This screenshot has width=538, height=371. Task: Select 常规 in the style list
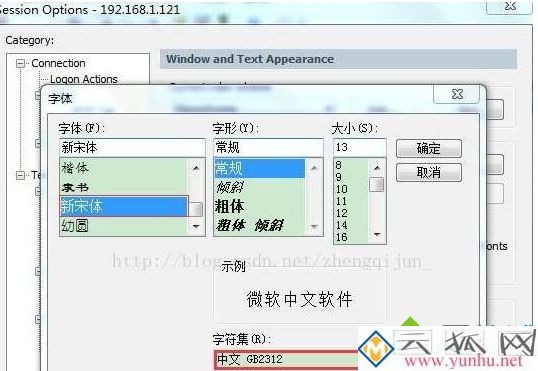[x=259, y=168]
